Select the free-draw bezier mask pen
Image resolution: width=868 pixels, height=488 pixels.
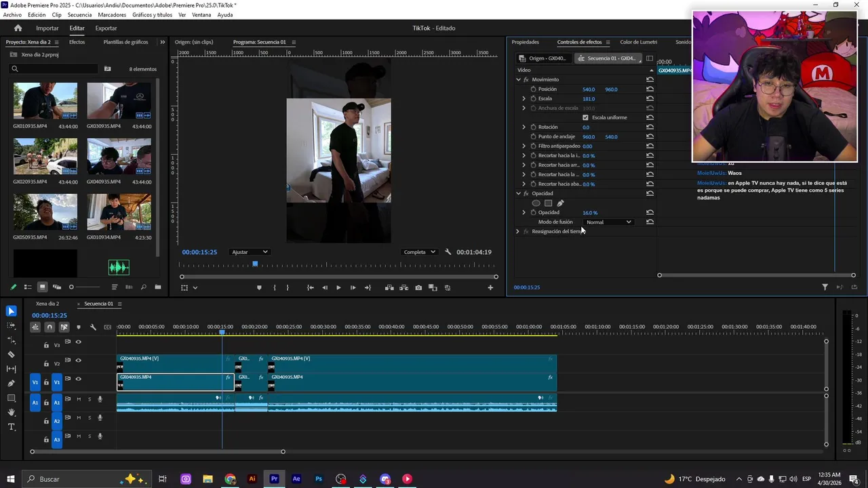[x=560, y=203]
